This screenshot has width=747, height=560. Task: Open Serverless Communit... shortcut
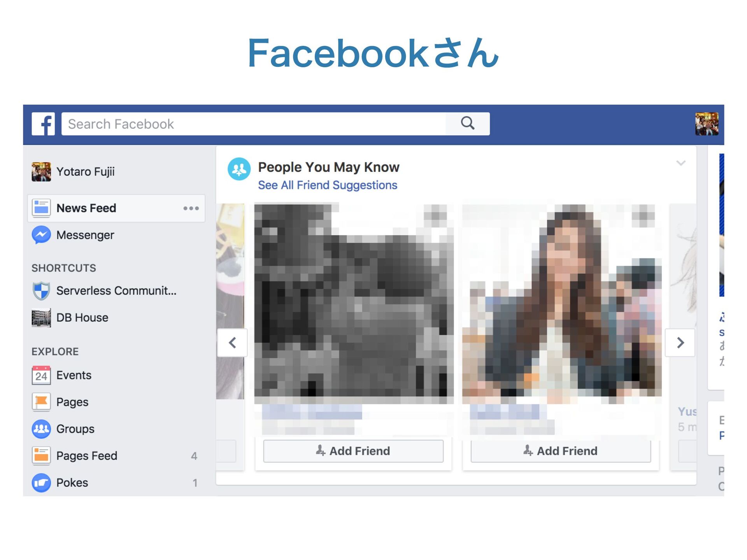[x=116, y=290]
